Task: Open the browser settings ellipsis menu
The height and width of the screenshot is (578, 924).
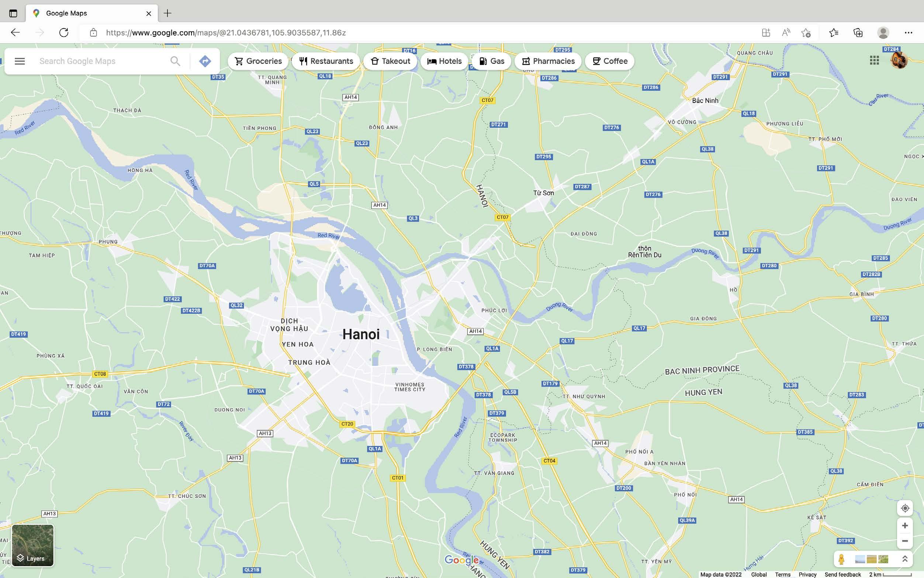Action: (909, 32)
